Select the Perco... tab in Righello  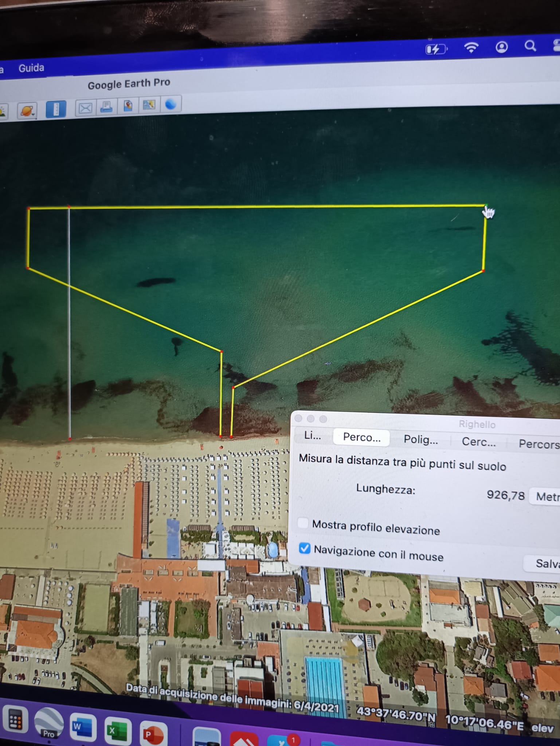tap(361, 437)
